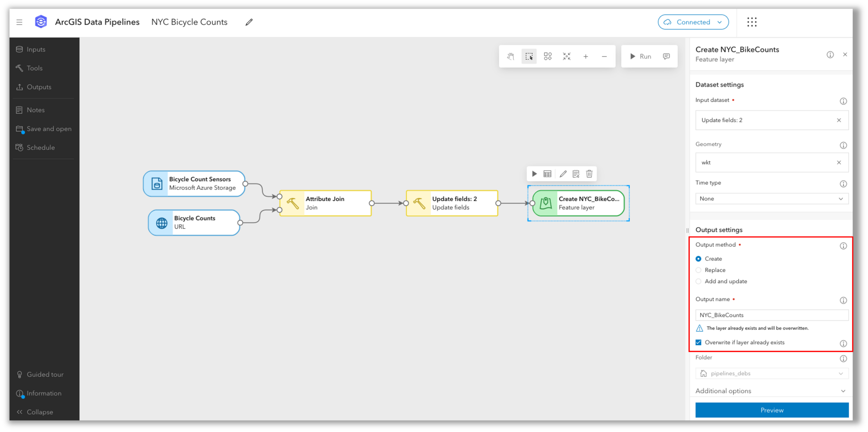868x432 pixels.
Task: Select the Create output method
Action: tap(698, 259)
